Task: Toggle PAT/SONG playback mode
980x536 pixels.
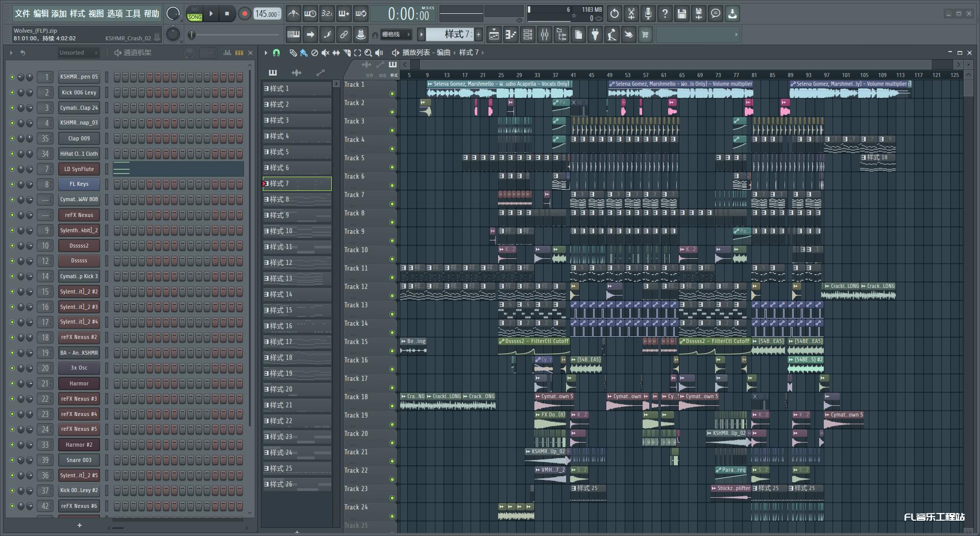Action: point(194,14)
